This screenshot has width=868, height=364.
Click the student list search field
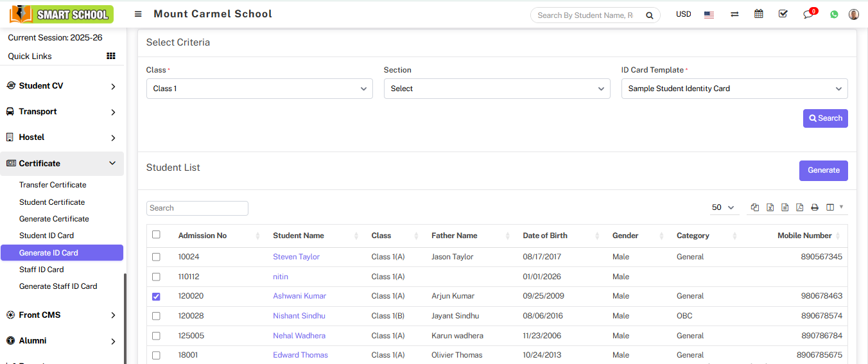click(x=197, y=208)
